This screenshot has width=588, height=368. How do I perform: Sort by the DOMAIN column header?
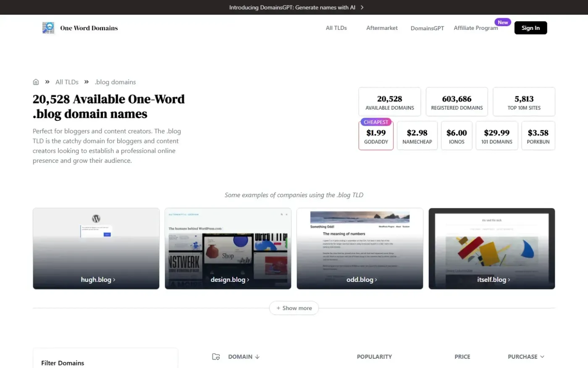coord(244,357)
